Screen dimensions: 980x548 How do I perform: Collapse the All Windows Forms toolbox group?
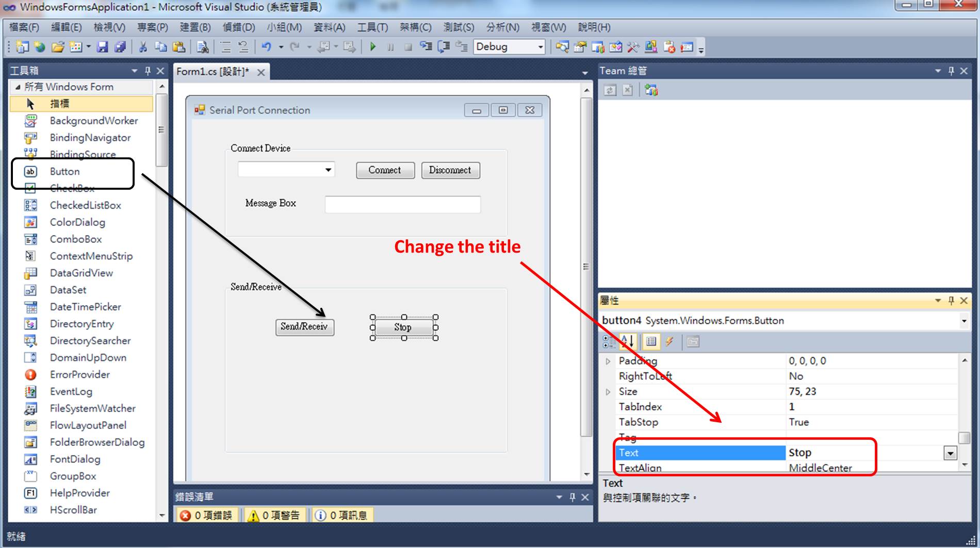[18, 87]
